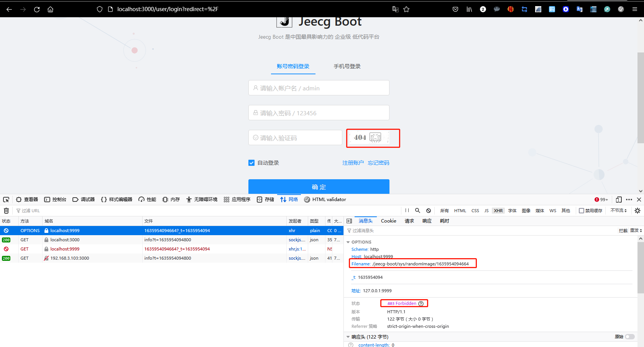Switch to the 手机号登录 login tab
Viewport: 644px width, 347px height.
point(347,66)
